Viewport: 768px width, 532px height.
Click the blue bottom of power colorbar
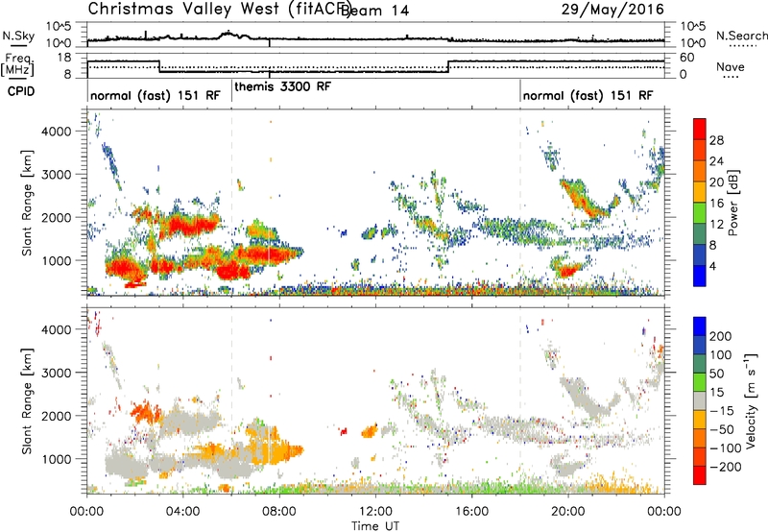(700, 277)
